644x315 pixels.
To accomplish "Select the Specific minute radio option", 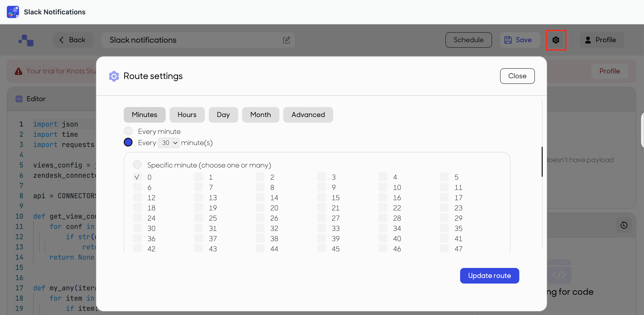I will [x=137, y=165].
